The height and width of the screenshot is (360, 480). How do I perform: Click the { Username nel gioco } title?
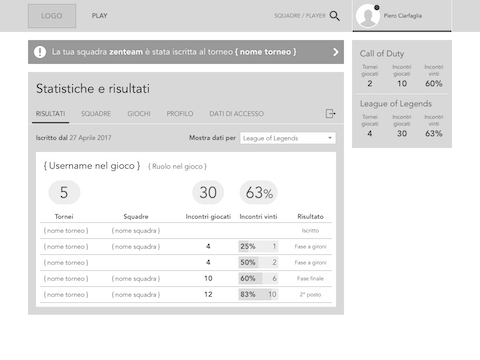[x=92, y=166]
